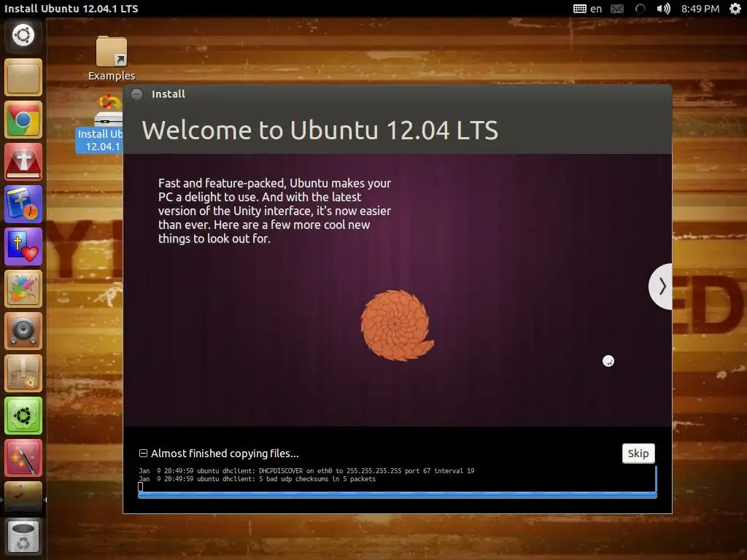The height and width of the screenshot is (560, 747).
Task: Launch the paint splash drawing app
Action: (x=23, y=289)
